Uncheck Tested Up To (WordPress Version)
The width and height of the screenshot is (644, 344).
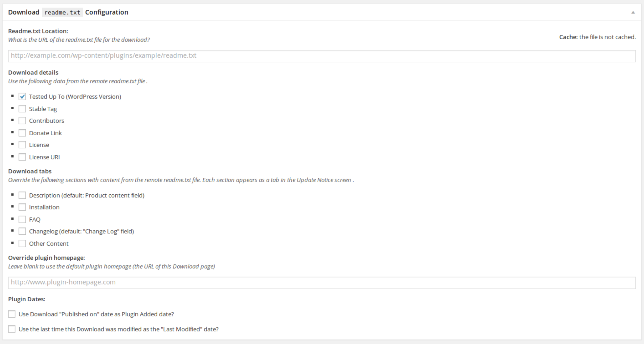tap(22, 97)
